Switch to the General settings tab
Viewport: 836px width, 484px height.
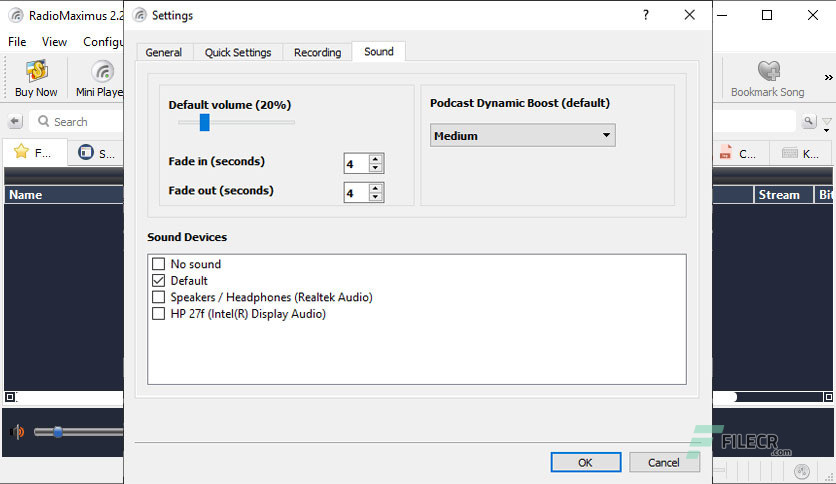(x=164, y=52)
